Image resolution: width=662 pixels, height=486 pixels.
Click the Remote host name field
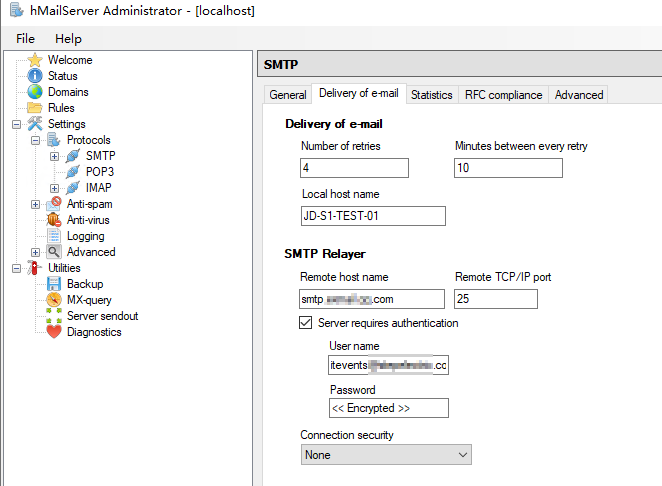pyautogui.click(x=372, y=299)
